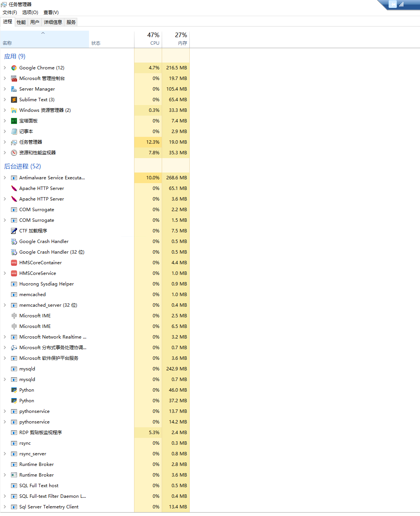The image size is (420, 516).
Task: Click the CTF 加载程序 pen icon
Action: coord(14,231)
